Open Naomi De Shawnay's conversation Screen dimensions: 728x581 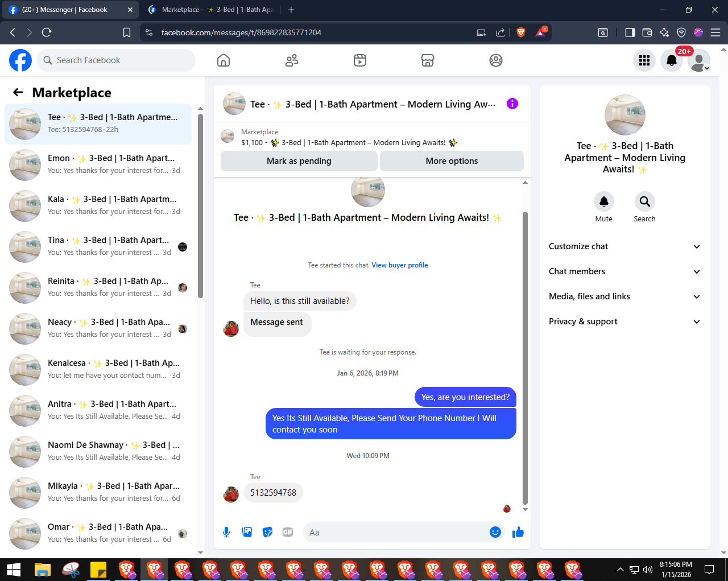[98, 452]
